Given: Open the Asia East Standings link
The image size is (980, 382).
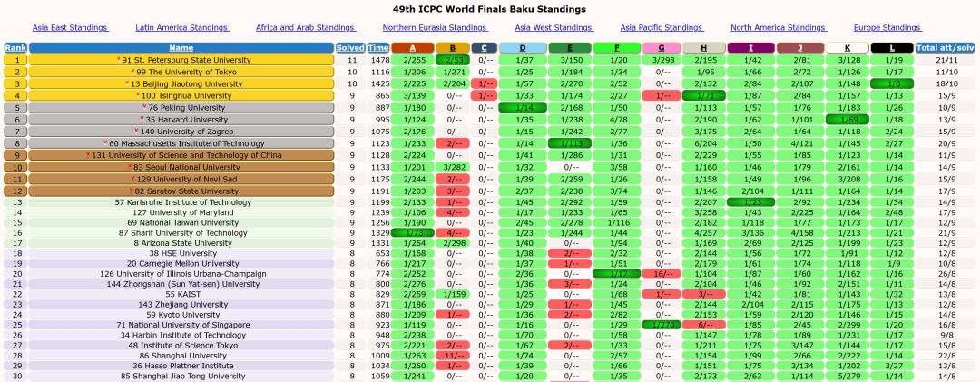Looking at the screenshot, I should (x=70, y=28).
